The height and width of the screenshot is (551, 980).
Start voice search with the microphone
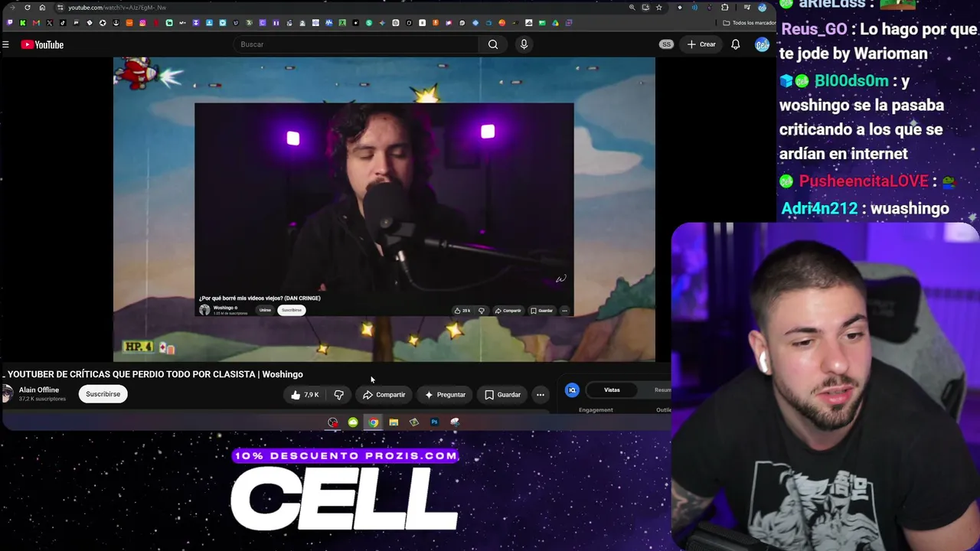coord(524,44)
